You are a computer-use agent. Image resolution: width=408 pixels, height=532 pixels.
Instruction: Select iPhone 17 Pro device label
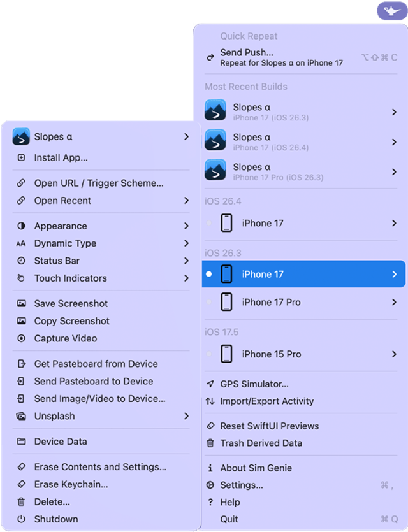[x=271, y=302]
